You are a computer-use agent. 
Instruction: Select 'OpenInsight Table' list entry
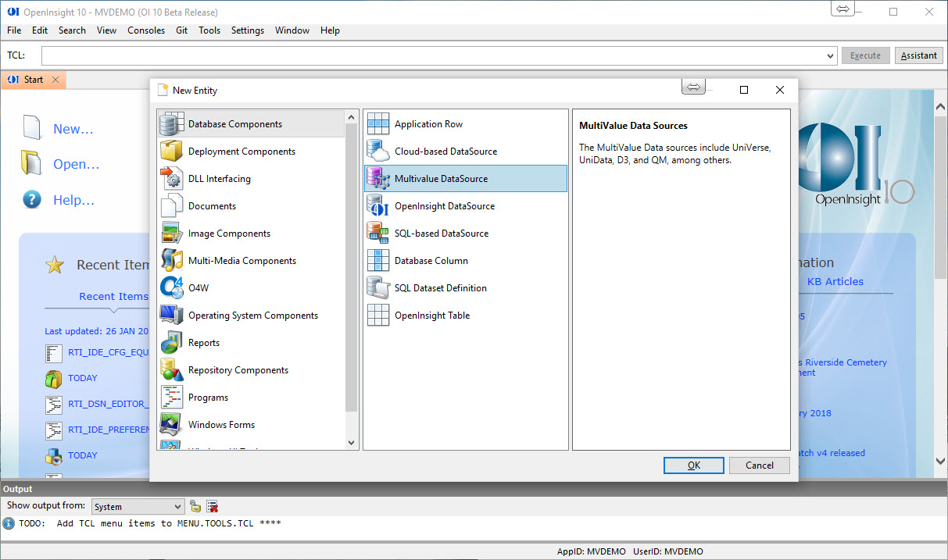(x=466, y=316)
